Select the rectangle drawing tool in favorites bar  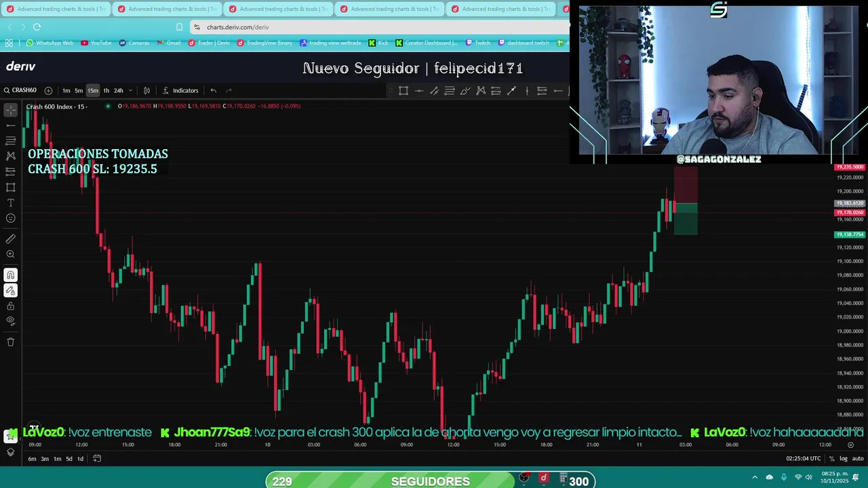click(x=403, y=90)
